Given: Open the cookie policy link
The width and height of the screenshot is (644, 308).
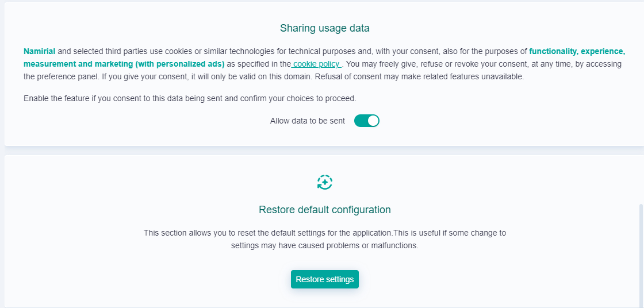Looking at the screenshot, I should pos(317,64).
